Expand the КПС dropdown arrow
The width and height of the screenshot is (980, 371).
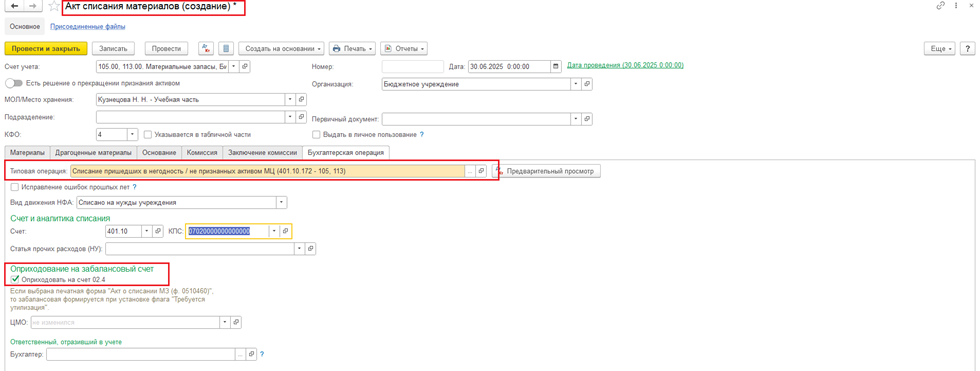[x=274, y=231]
